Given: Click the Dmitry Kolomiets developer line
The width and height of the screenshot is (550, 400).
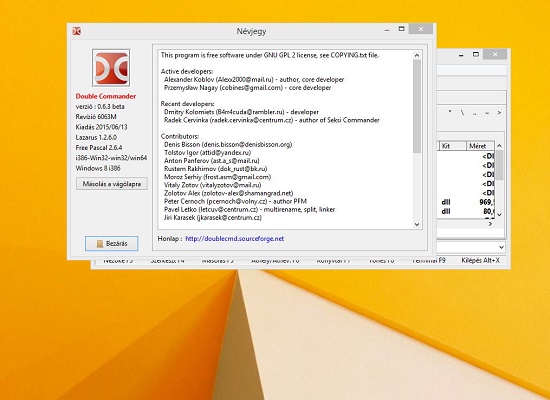Looking at the screenshot, I should (x=241, y=112).
